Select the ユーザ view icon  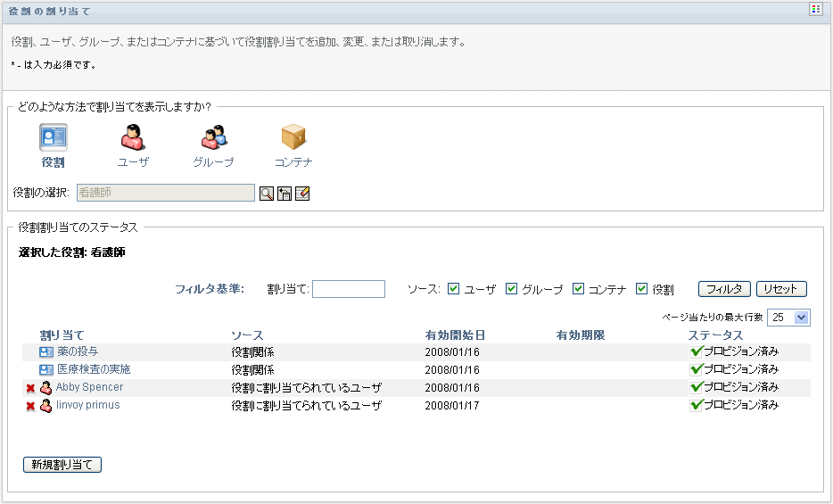click(x=133, y=137)
